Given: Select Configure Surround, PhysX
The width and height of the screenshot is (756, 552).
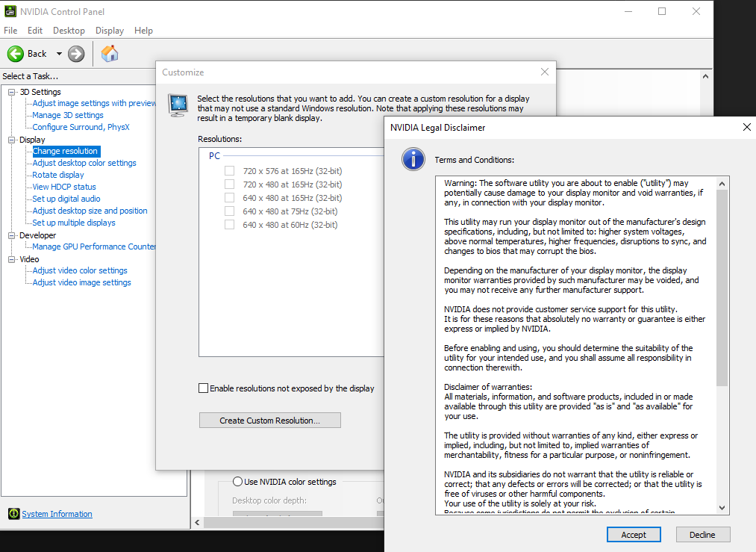Looking at the screenshot, I should tap(81, 127).
